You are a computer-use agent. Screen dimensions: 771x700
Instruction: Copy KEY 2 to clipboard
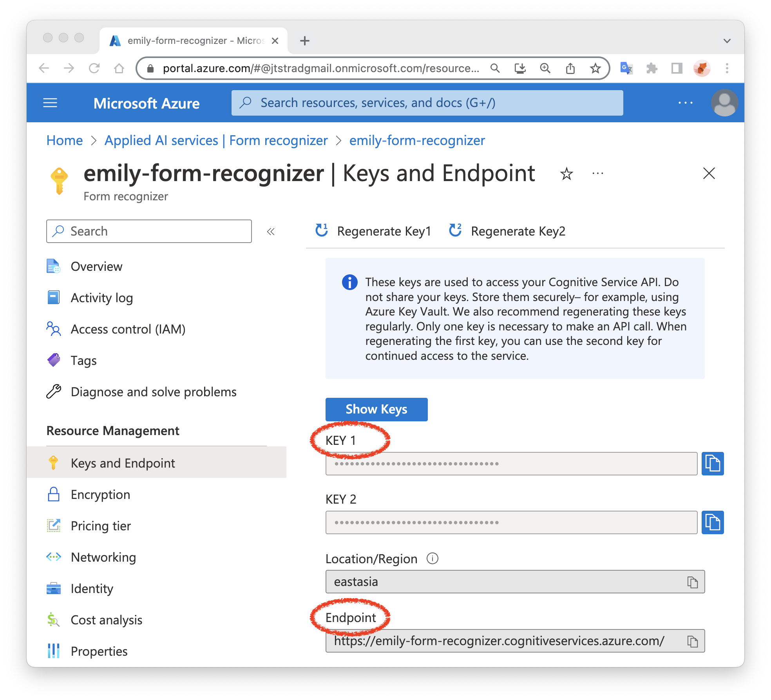pos(712,522)
